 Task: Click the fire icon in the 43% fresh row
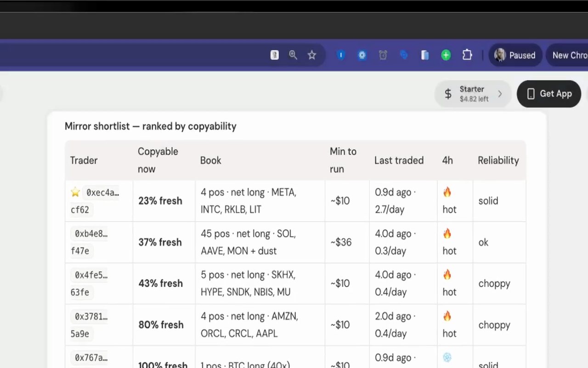(x=447, y=275)
